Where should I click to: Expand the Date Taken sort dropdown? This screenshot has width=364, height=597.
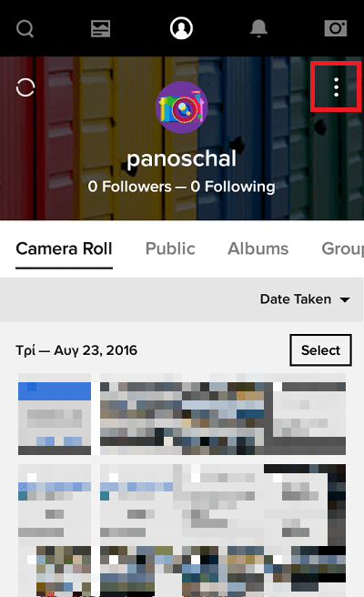click(305, 299)
